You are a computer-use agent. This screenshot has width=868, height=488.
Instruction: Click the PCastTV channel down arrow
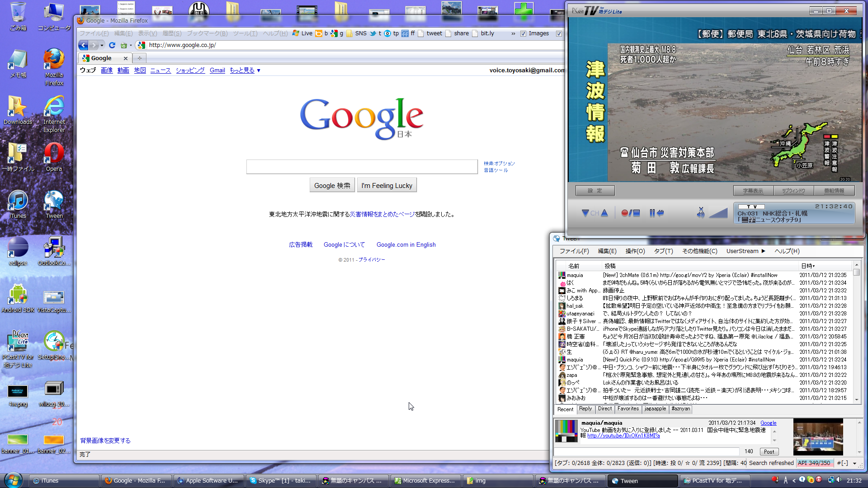click(x=585, y=213)
